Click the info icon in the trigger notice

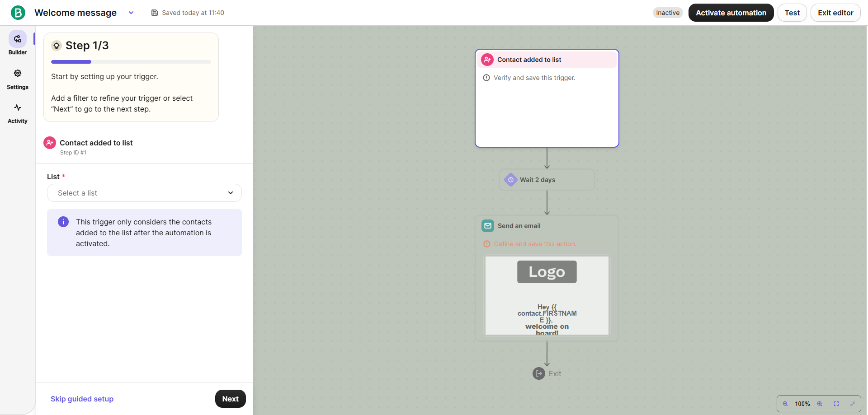click(x=63, y=222)
